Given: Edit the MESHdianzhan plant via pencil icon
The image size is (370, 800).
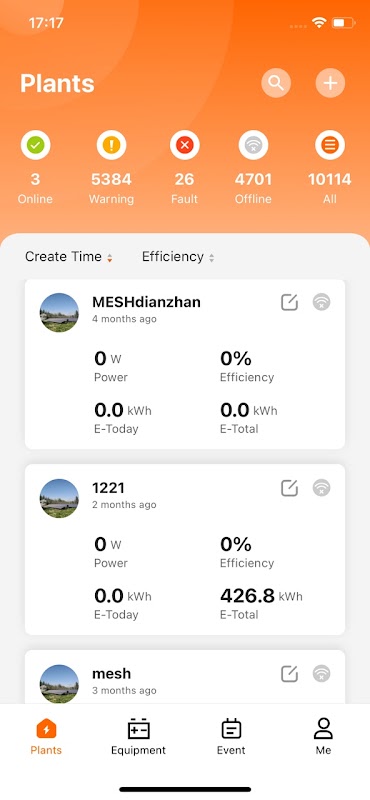Looking at the screenshot, I should [x=289, y=302].
